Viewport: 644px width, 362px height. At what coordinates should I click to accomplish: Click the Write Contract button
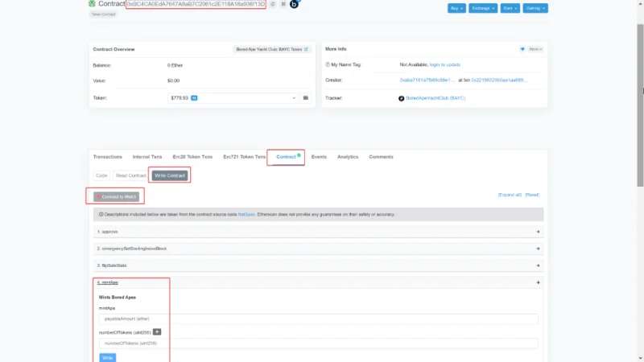[x=170, y=175]
